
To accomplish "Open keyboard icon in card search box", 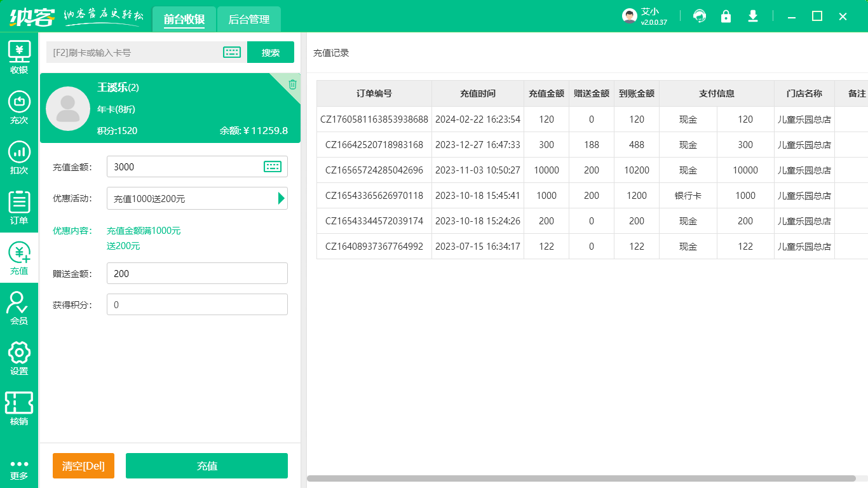I will [x=232, y=53].
